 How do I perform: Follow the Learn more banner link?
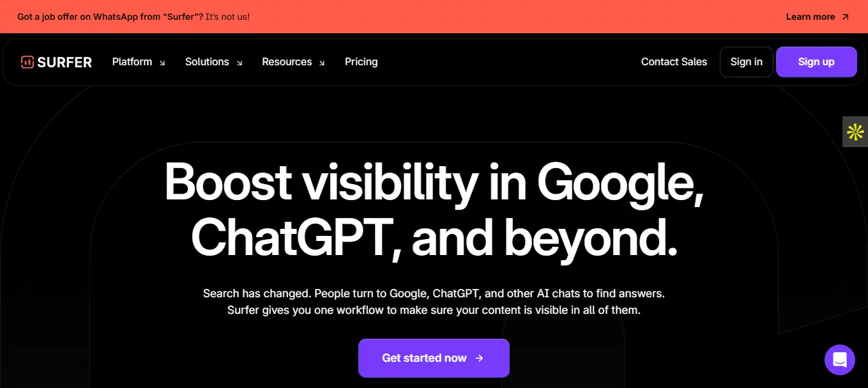click(810, 17)
